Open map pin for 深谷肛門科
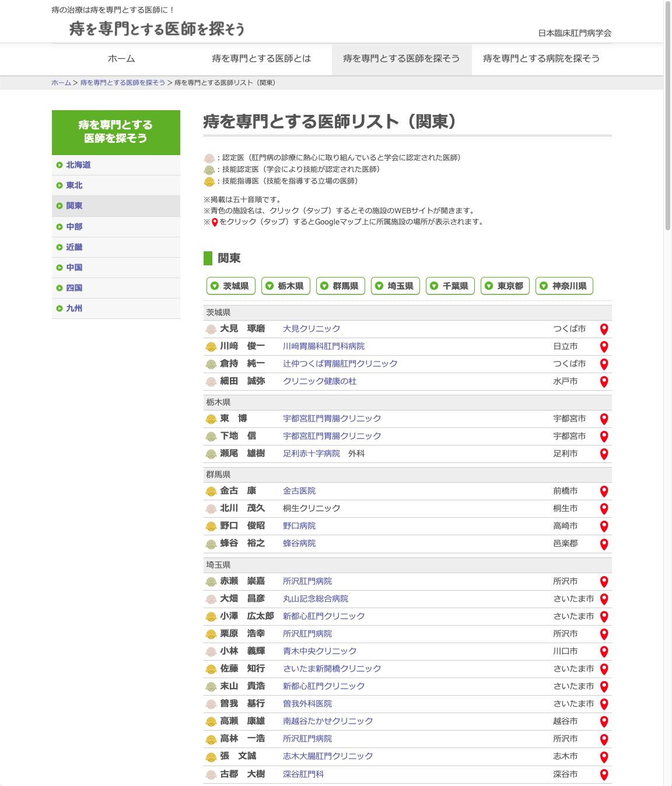The height and width of the screenshot is (786, 672). [x=604, y=774]
